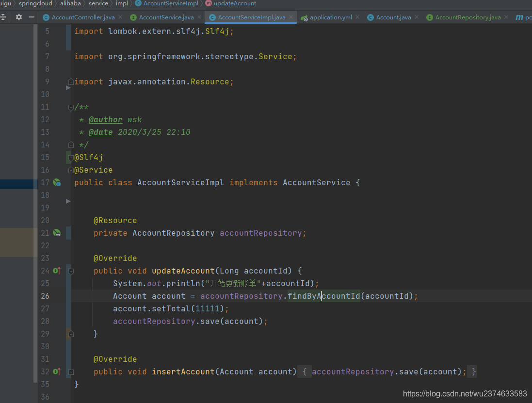This screenshot has height=403, width=532.
Task: Collapse the Javadoc comment fold at line 11
Action: click(71, 108)
